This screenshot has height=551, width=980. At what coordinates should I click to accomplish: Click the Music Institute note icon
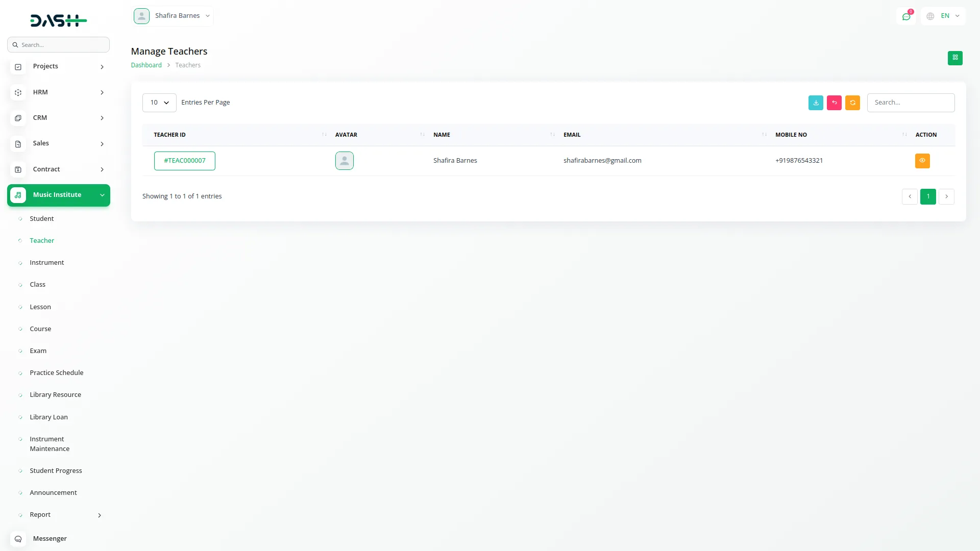click(x=18, y=195)
